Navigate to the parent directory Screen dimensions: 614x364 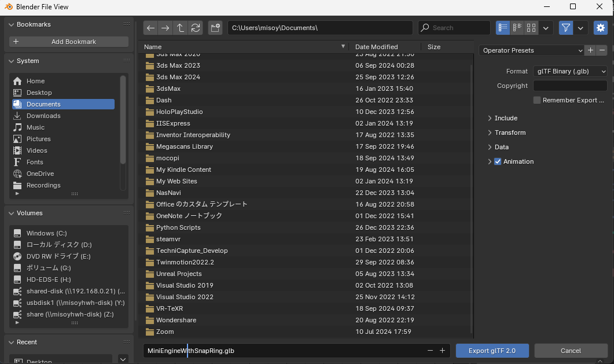[x=181, y=28]
